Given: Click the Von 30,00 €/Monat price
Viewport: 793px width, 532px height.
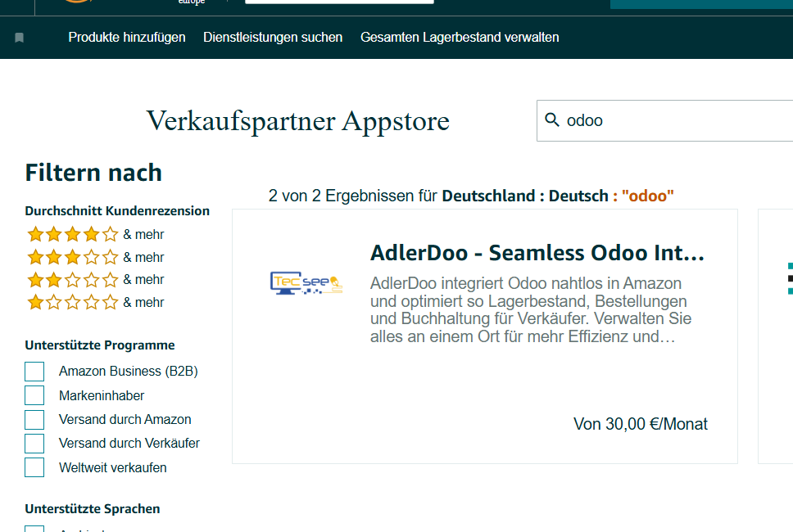Looking at the screenshot, I should [x=640, y=424].
